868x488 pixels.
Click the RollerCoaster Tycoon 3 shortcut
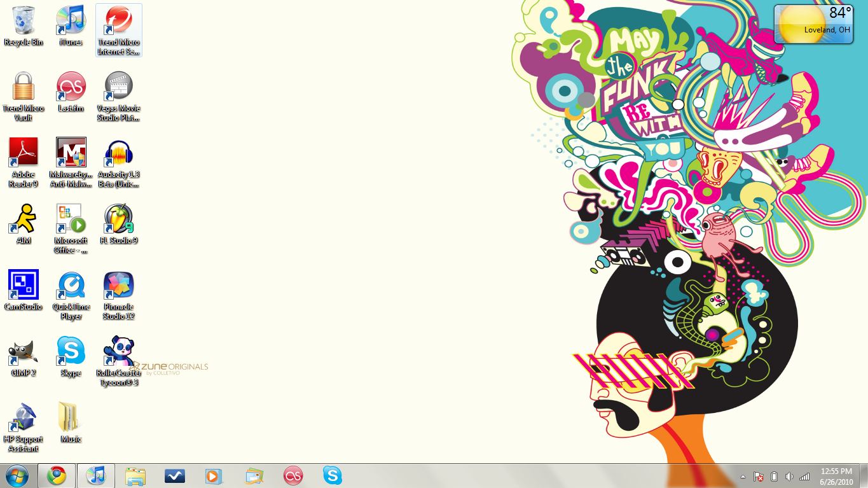tap(118, 352)
